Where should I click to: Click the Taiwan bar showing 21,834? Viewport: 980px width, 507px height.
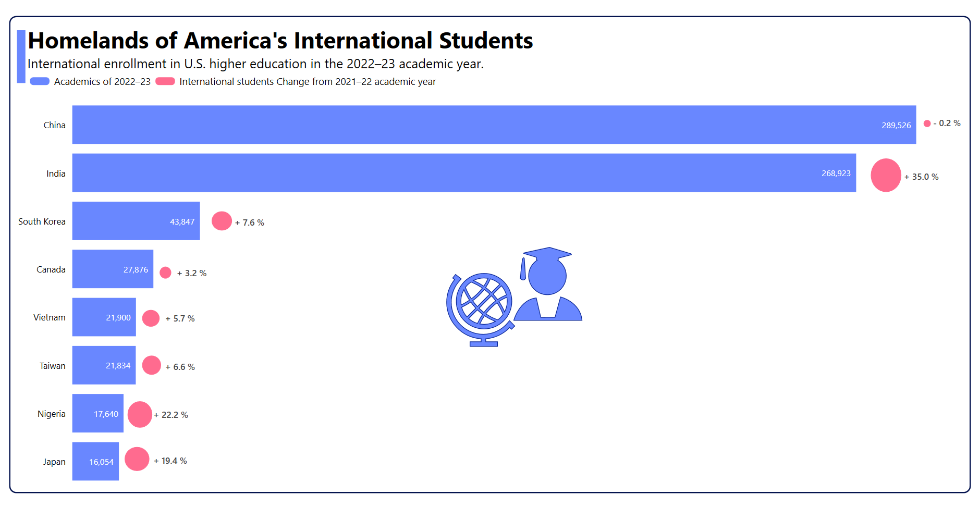click(x=104, y=365)
